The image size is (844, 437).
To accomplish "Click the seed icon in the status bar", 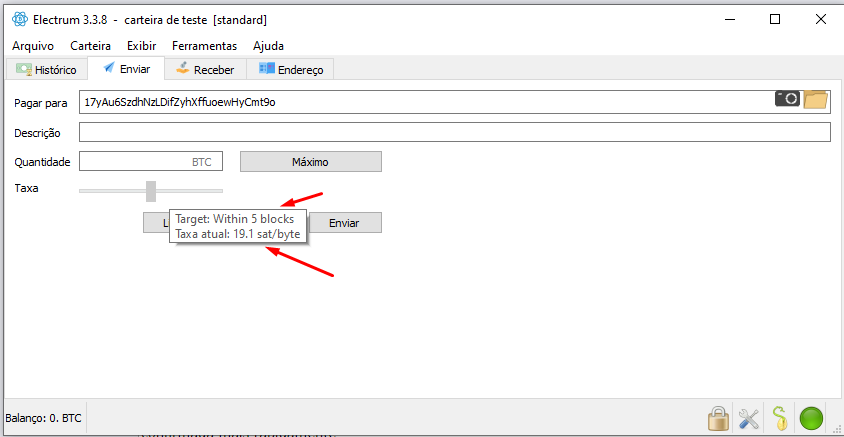I will tap(779, 417).
